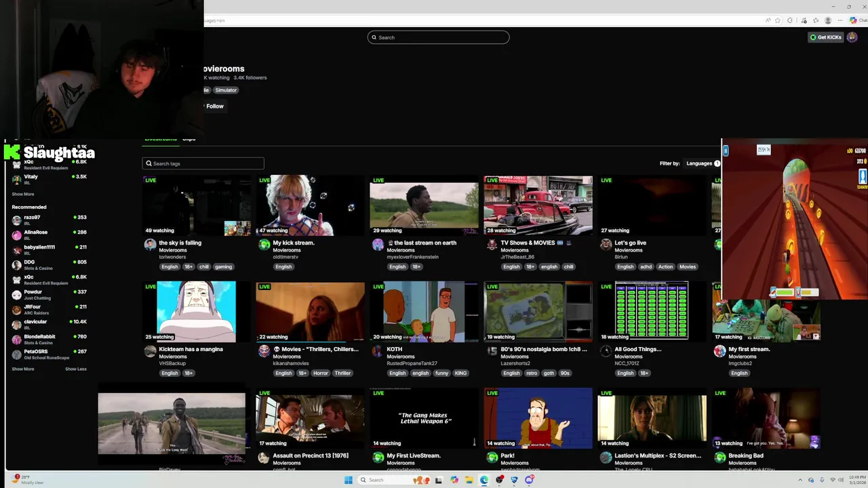Open myexloverFrankenstein streamer avatar
This screenshot has height=488, width=868.
click(x=378, y=245)
